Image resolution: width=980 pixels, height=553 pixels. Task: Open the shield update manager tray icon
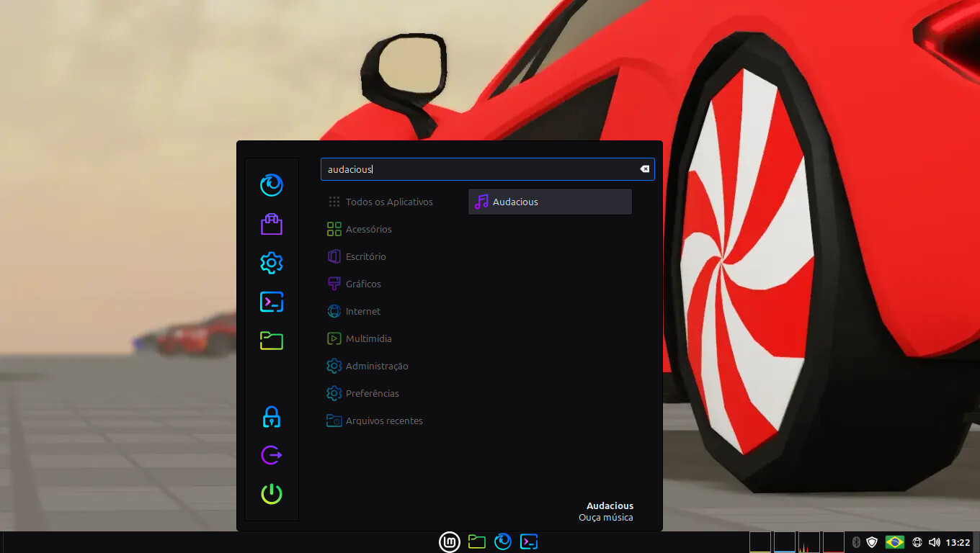coord(872,542)
